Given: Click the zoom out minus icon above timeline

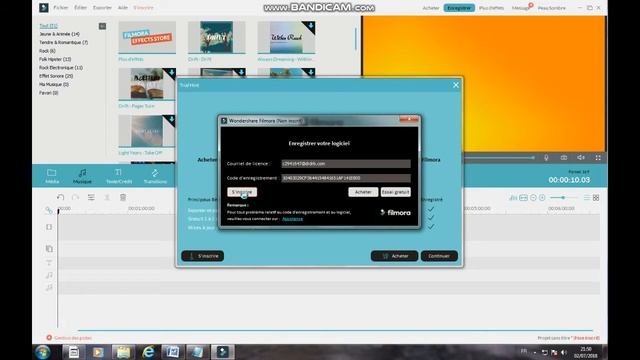Looking at the screenshot, I should tap(533, 198).
